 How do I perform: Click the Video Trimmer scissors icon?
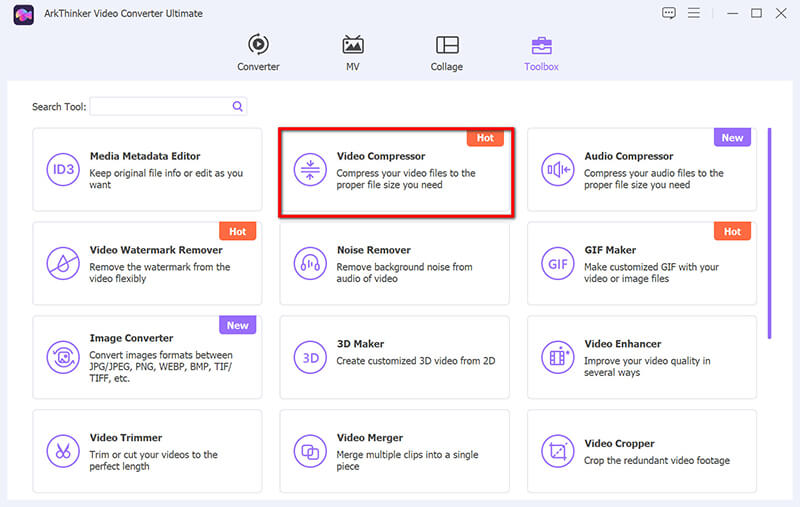coord(63,451)
